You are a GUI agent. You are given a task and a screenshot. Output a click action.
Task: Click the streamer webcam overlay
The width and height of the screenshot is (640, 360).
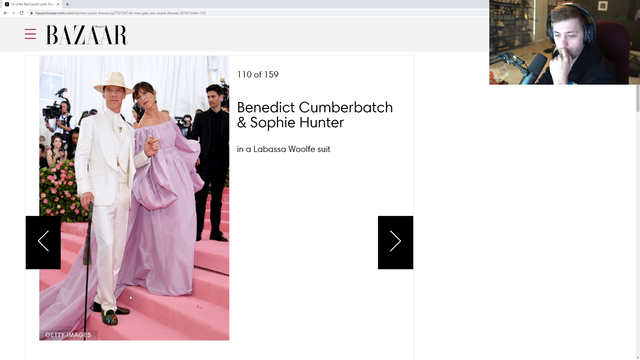pos(564,42)
